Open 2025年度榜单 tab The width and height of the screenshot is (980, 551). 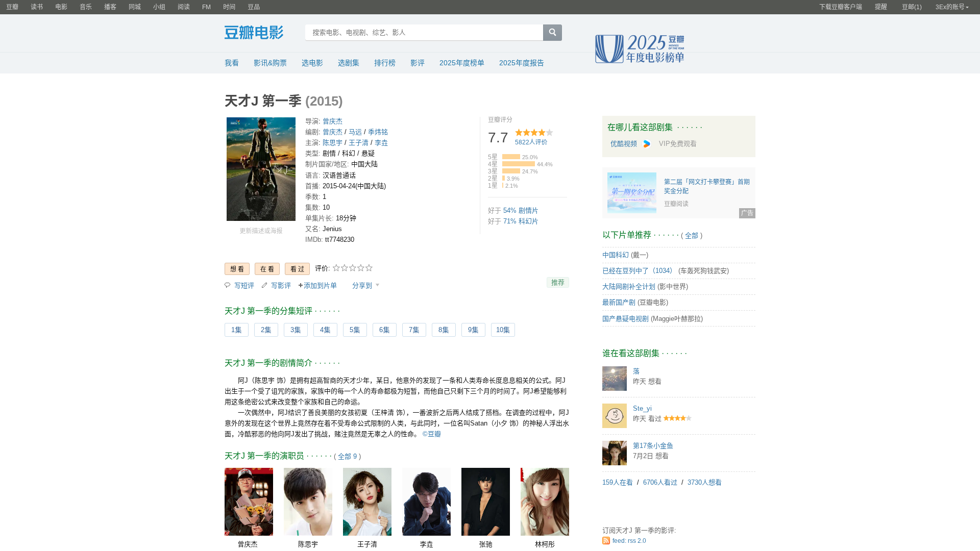[x=462, y=63]
